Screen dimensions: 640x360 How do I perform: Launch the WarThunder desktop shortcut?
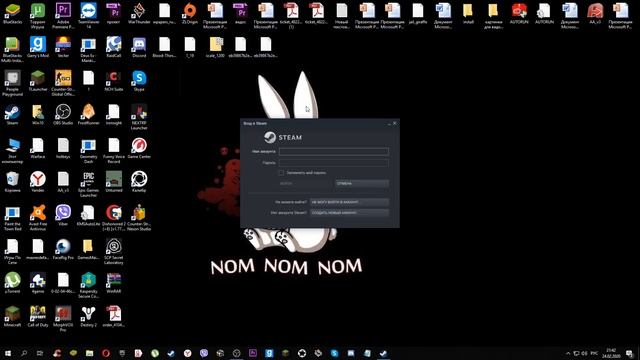[139, 13]
